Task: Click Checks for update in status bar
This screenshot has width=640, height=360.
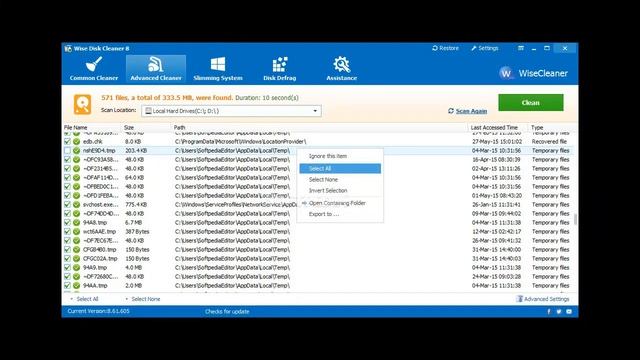Action: click(x=227, y=311)
